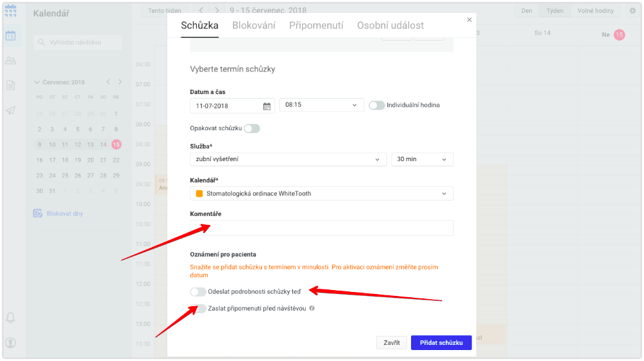Expand the zubní vyšetření service dropdown
The width and height of the screenshot is (644, 361).
coord(288,159)
